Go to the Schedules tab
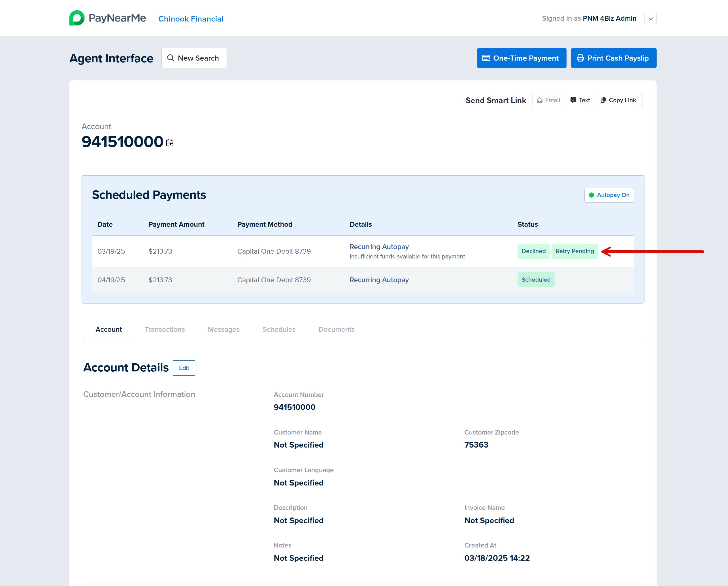The image size is (728, 586). pos(279,330)
